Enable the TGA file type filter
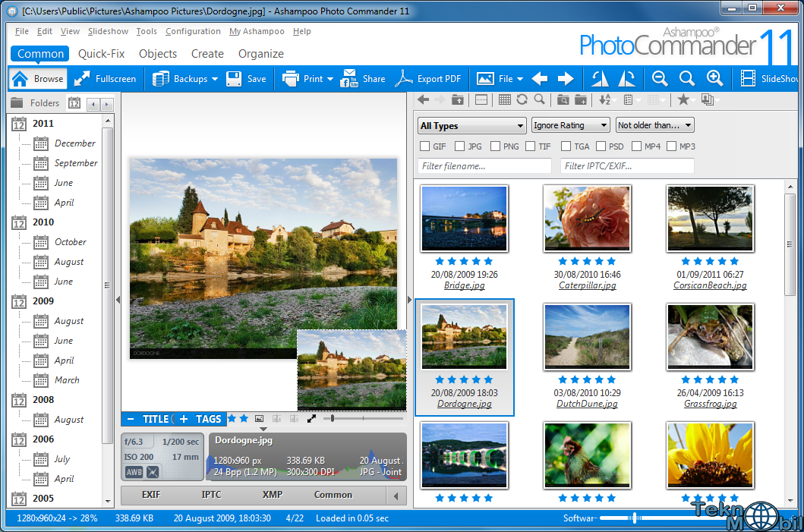The height and width of the screenshot is (532, 804). 566,146
